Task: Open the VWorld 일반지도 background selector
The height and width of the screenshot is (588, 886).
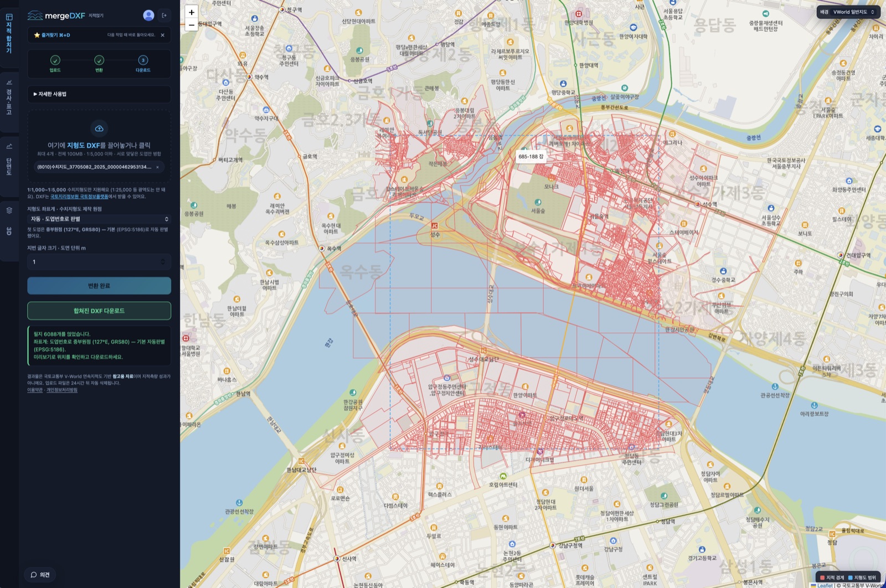Action: [848, 12]
